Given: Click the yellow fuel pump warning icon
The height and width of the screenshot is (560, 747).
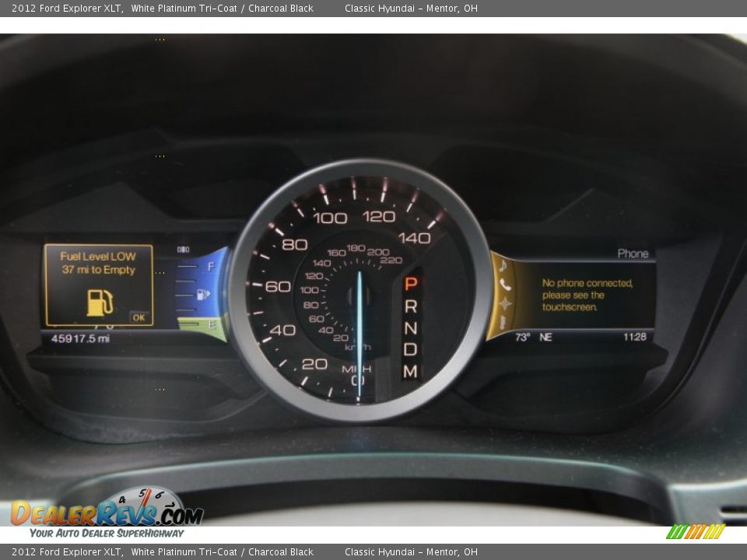Looking at the screenshot, I should click(99, 302).
